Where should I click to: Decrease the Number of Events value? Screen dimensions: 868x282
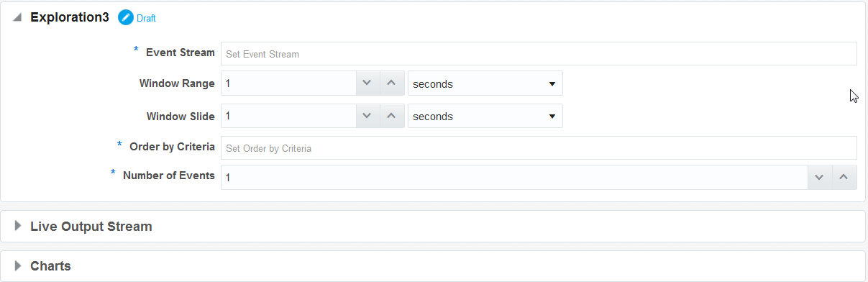pos(820,177)
